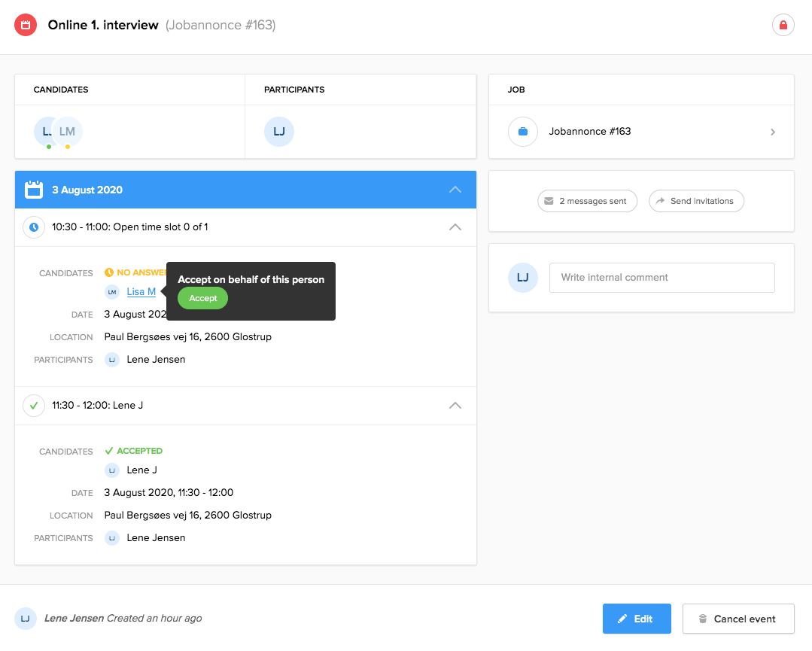Click the green checkmark icon for 11:30 slot
This screenshot has width=812, height=651.
point(34,405)
